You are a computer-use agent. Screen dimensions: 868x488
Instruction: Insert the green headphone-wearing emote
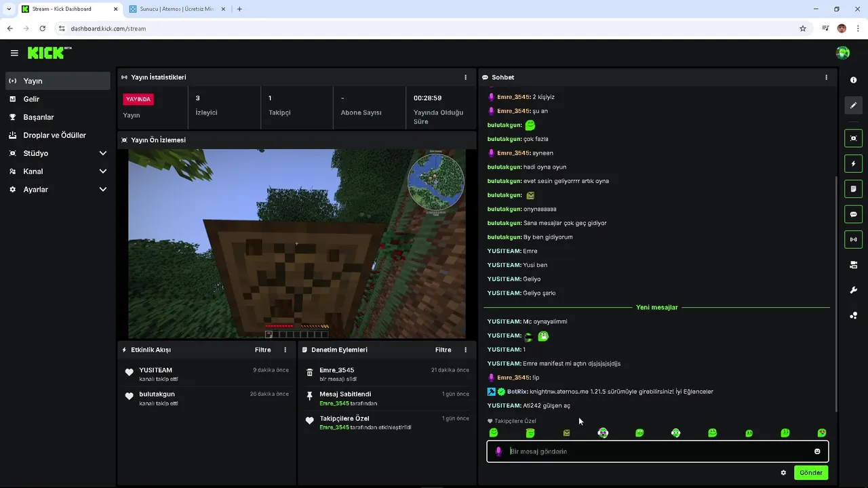pos(676,432)
